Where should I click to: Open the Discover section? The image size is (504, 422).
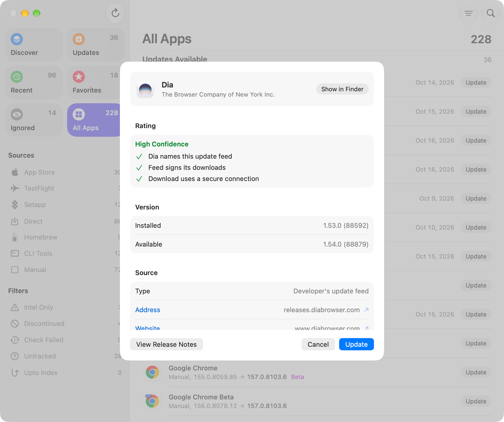click(x=34, y=44)
